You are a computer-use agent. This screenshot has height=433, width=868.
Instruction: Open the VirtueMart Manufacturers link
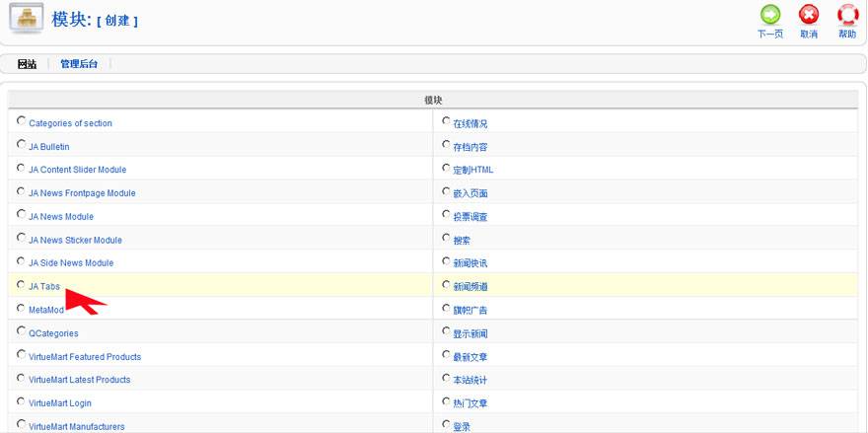(x=76, y=427)
